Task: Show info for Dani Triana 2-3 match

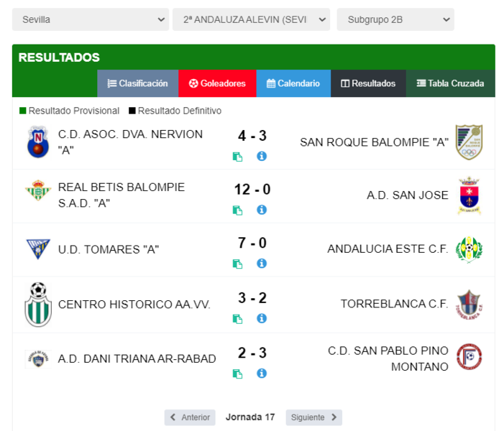Action: click(262, 374)
